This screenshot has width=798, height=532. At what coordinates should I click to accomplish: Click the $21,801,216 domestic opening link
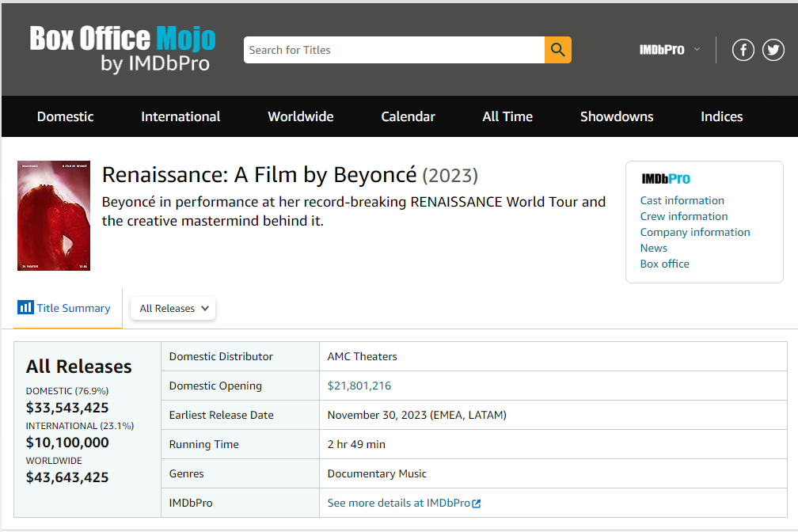(359, 386)
